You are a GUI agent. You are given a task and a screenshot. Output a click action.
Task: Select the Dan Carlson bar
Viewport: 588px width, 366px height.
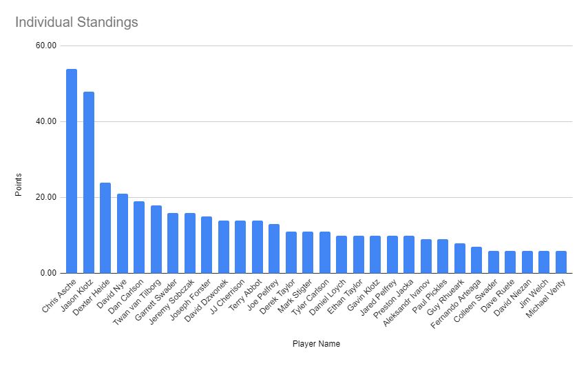[139, 238]
